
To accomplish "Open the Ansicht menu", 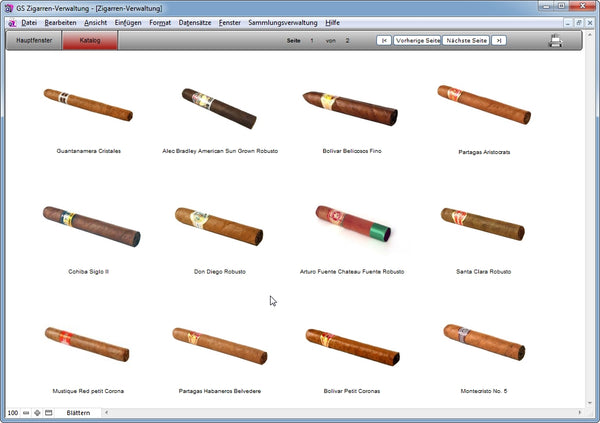I will [96, 23].
